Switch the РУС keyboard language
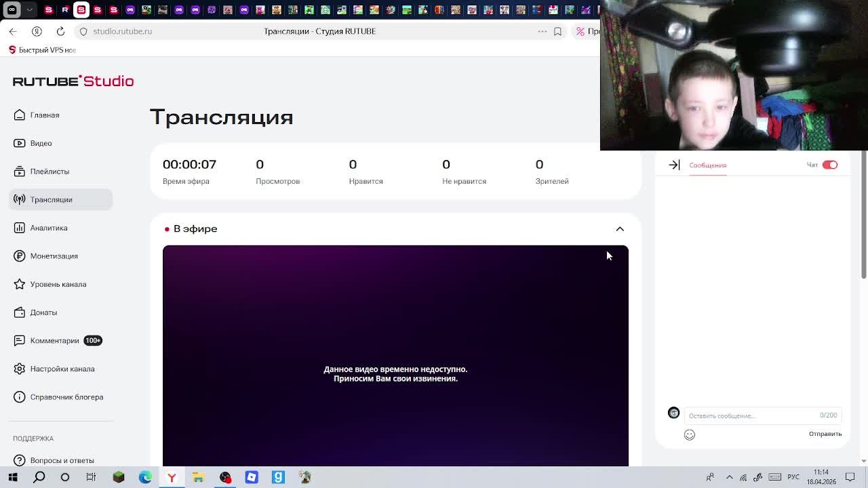The width and height of the screenshot is (868, 488). 793,477
